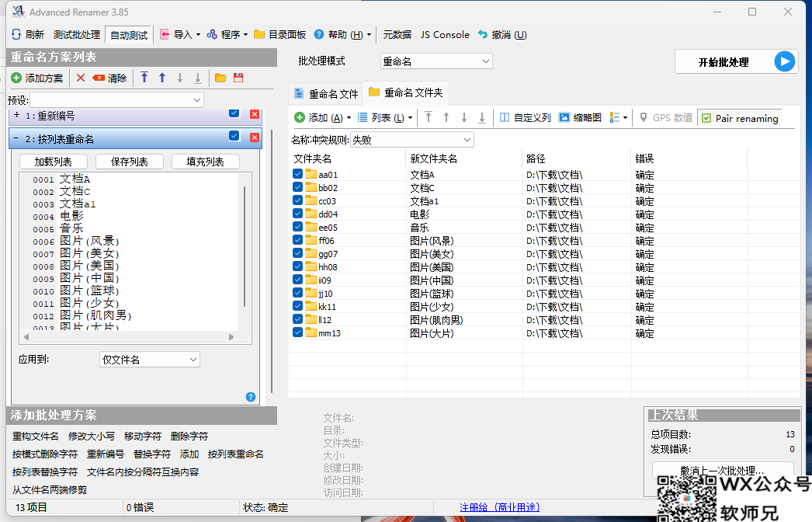Open the Program (程序) toolbar icon
The height and width of the screenshot is (522, 812).
(212, 34)
